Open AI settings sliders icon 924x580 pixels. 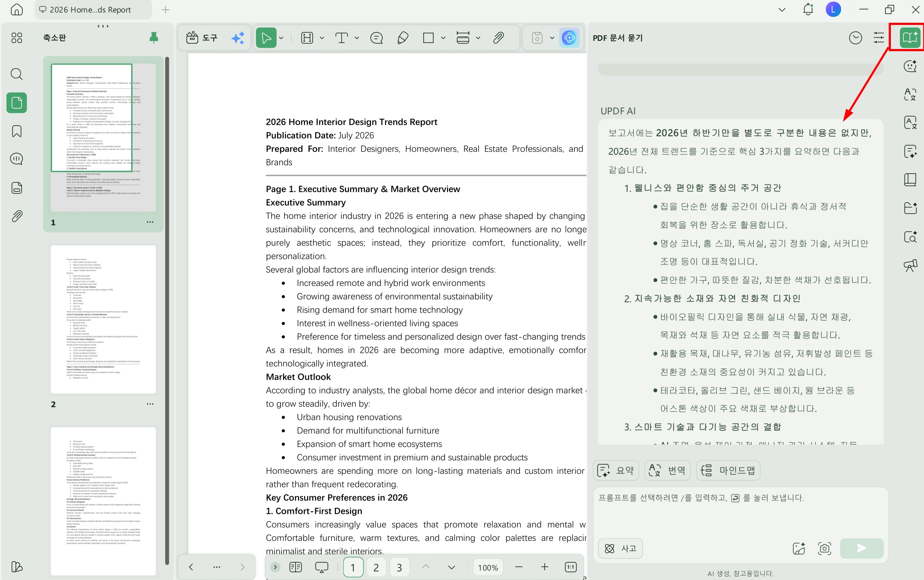(879, 38)
